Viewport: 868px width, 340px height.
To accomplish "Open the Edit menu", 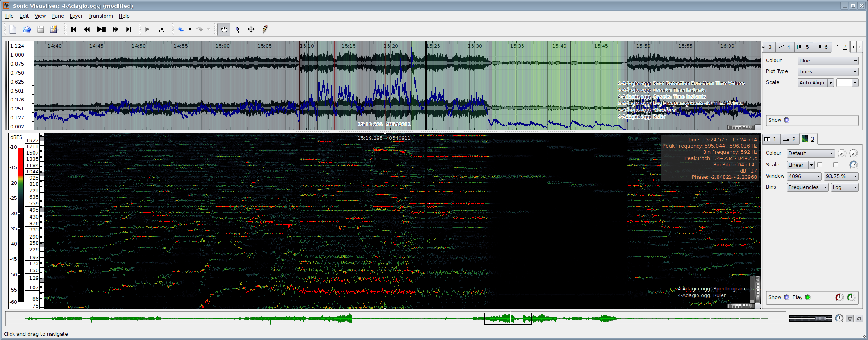I will pos(24,16).
